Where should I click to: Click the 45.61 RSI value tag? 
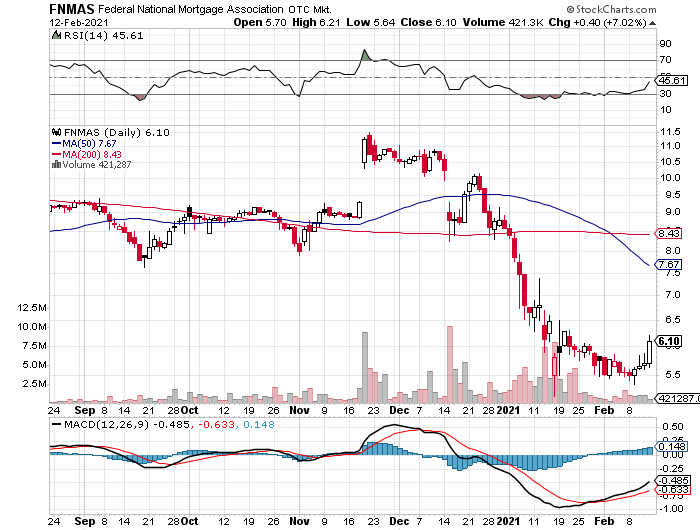(672, 81)
